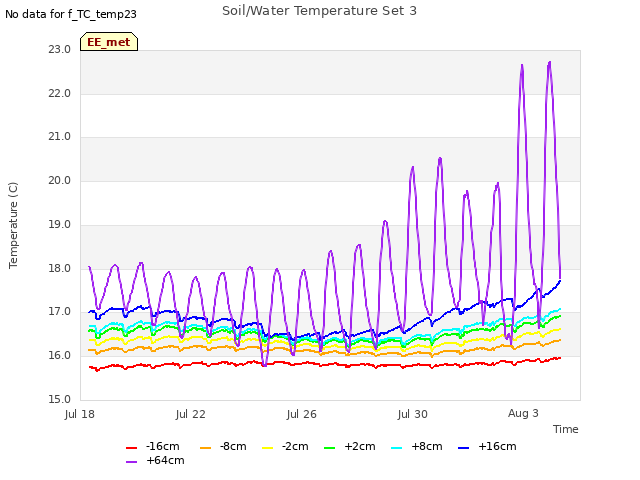Click the purple +64cm peak reaching about 20.5
640x480 pixels.
click(x=440, y=158)
